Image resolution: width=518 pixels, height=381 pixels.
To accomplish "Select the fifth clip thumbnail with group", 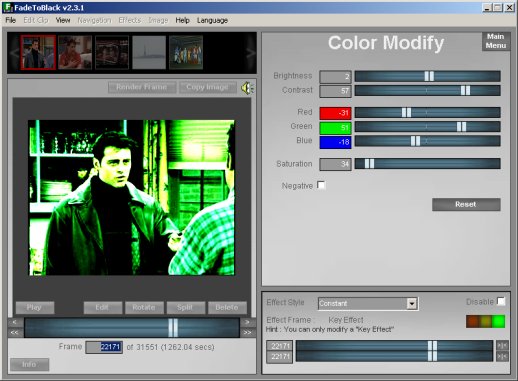I will (186, 53).
